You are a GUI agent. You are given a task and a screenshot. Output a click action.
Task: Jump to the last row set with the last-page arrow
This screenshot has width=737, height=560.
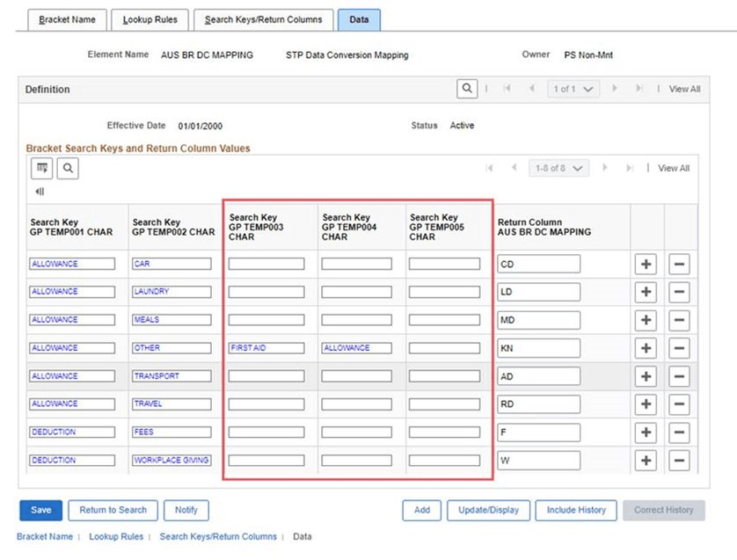pyautogui.click(x=629, y=168)
